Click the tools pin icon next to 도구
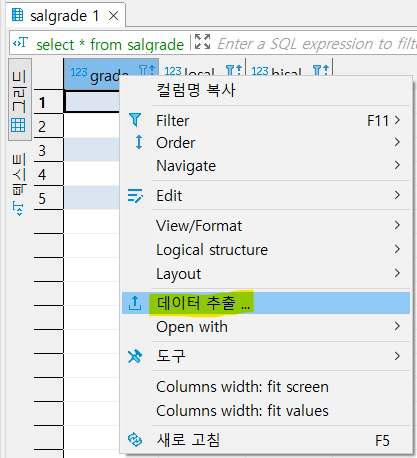This screenshot has width=417, height=458. tap(135, 356)
